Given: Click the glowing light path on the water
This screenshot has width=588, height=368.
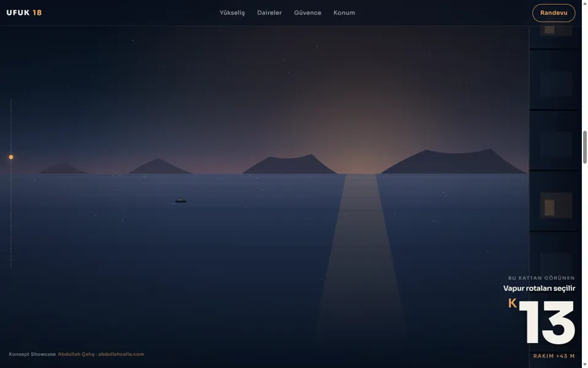Looking at the screenshot, I should click(x=361, y=255).
